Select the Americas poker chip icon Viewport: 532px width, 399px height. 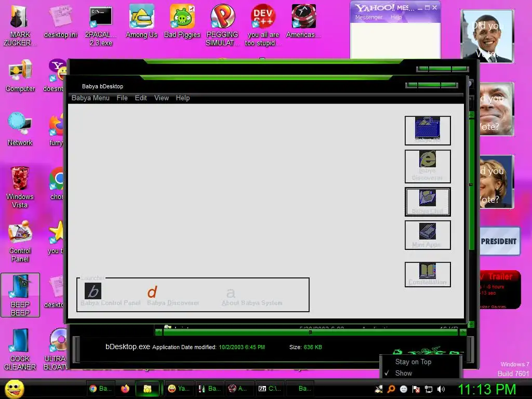[x=303, y=21]
